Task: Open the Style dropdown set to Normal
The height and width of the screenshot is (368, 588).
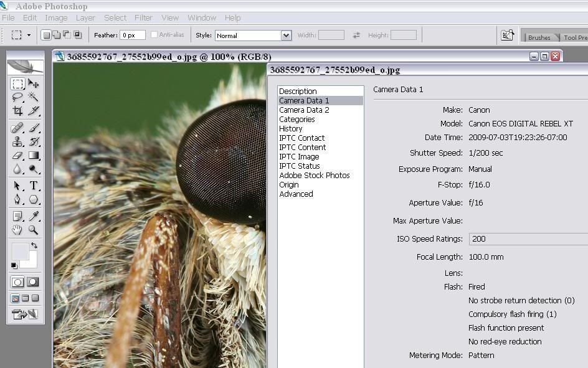Action: click(x=286, y=35)
